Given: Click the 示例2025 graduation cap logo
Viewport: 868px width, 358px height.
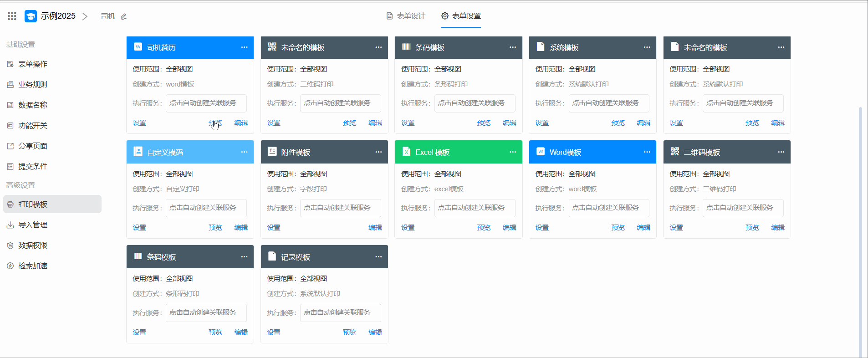Looking at the screenshot, I should (31, 16).
